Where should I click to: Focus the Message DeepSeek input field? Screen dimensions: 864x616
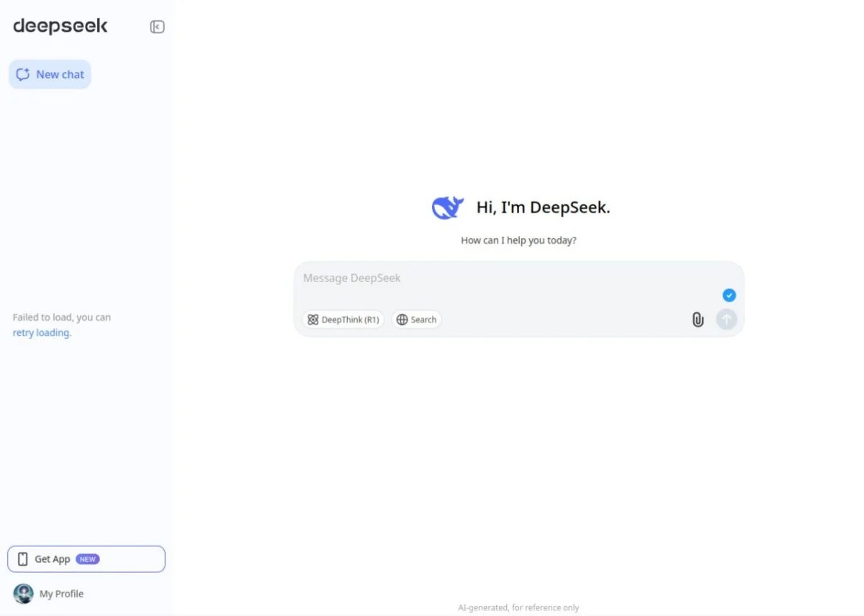[x=518, y=278]
